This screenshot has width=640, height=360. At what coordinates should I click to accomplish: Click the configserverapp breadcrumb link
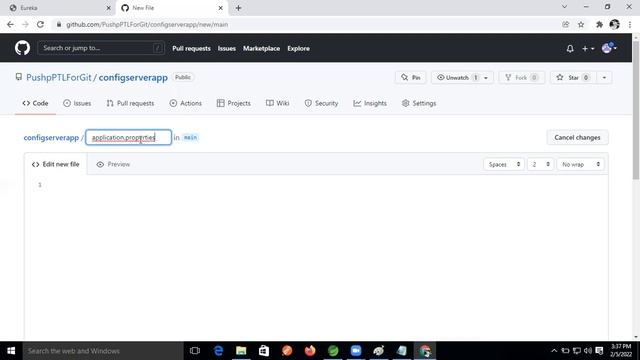[51, 138]
